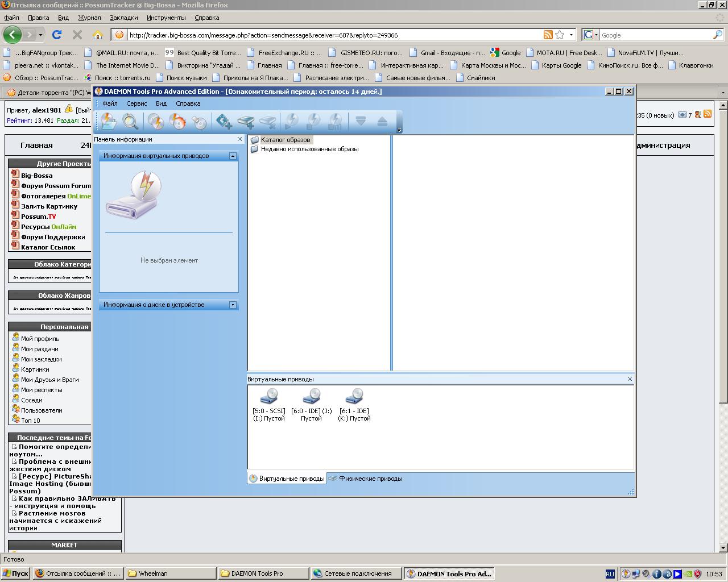Close the Панель информации pane

(x=239, y=139)
